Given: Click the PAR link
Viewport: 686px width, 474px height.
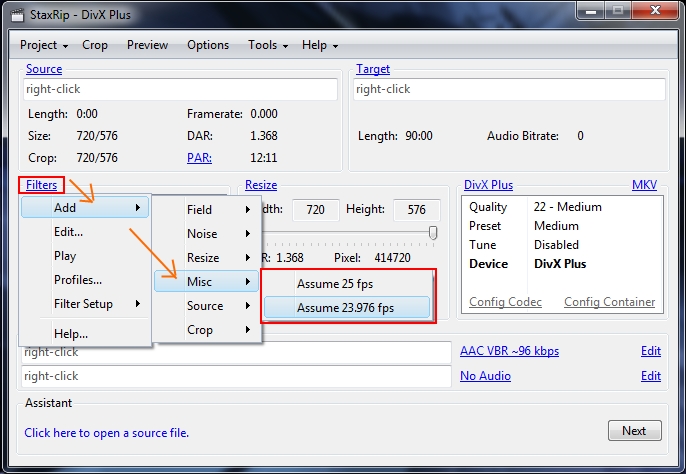Looking at the screenshot, I should (200, 158).
